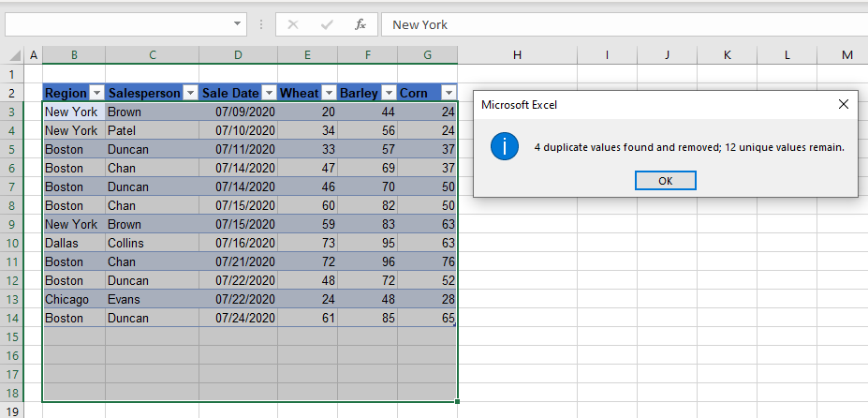Expand the Salesperson filter dropdown
868x418 pixels.
[189, 93]
